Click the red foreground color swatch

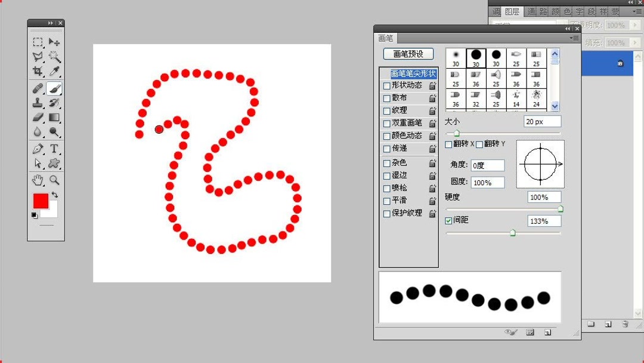[41, 201]
